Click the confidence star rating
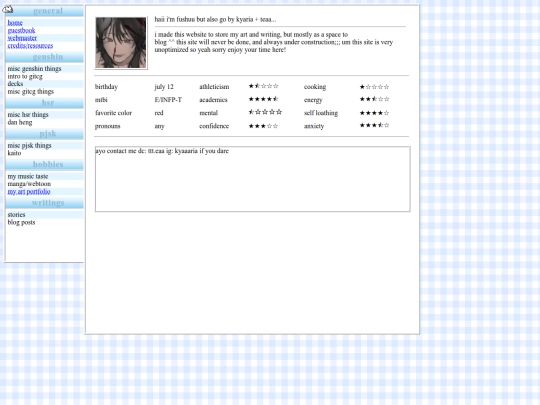Screen dimensions: 540x405 pos(263,126)
